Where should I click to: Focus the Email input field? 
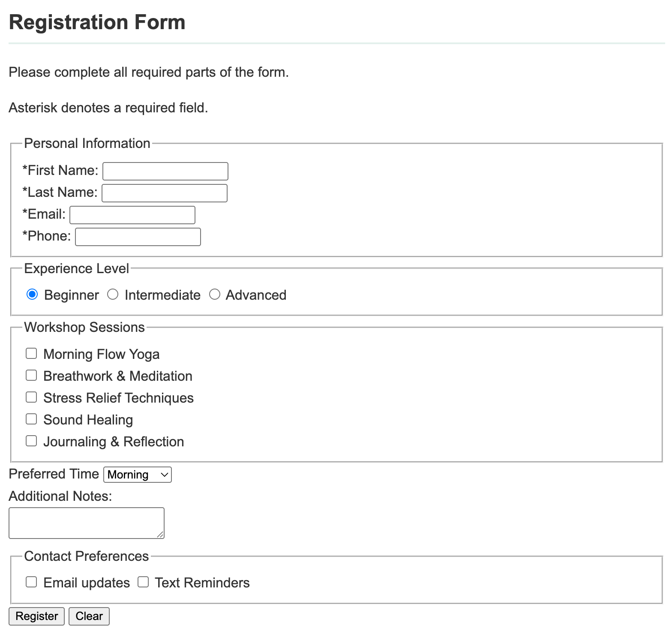(x=132, y=215)
